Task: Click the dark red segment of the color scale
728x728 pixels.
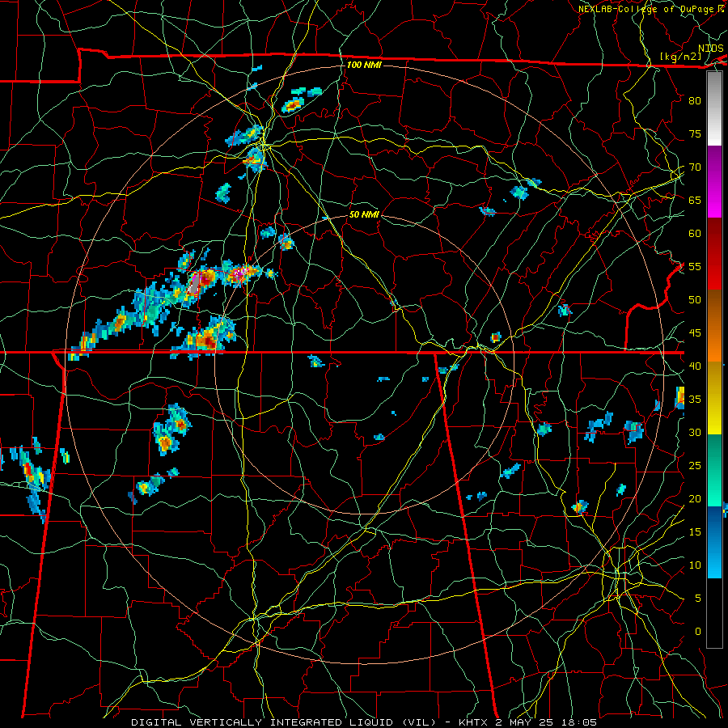Action: click(x=714, y=237)
